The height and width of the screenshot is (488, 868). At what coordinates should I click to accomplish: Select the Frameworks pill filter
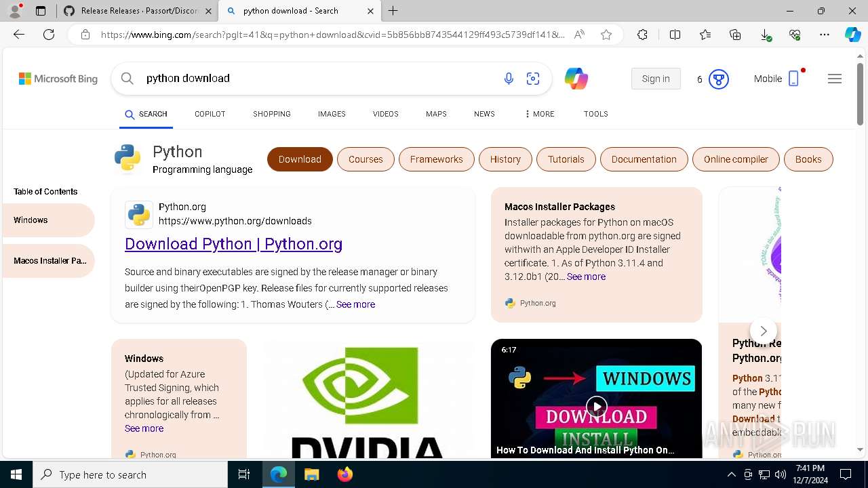tap(436, 159)
